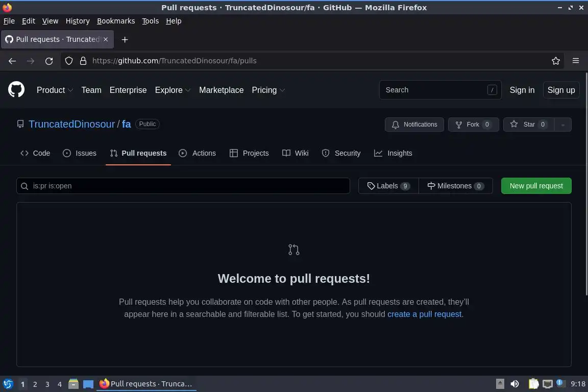
Task: Click the search magnifier icon in the filter box
Action: pyautogui.click(x=24, y=186)
